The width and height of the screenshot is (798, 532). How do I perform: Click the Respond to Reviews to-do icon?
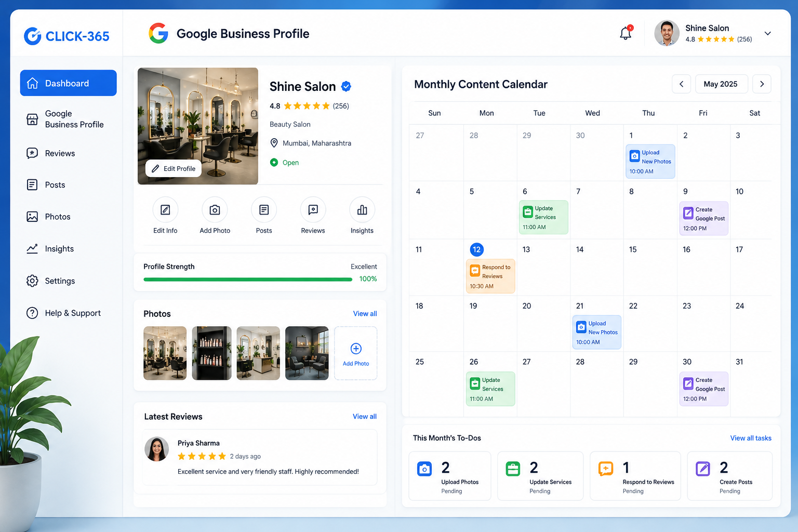click(606, 469)
